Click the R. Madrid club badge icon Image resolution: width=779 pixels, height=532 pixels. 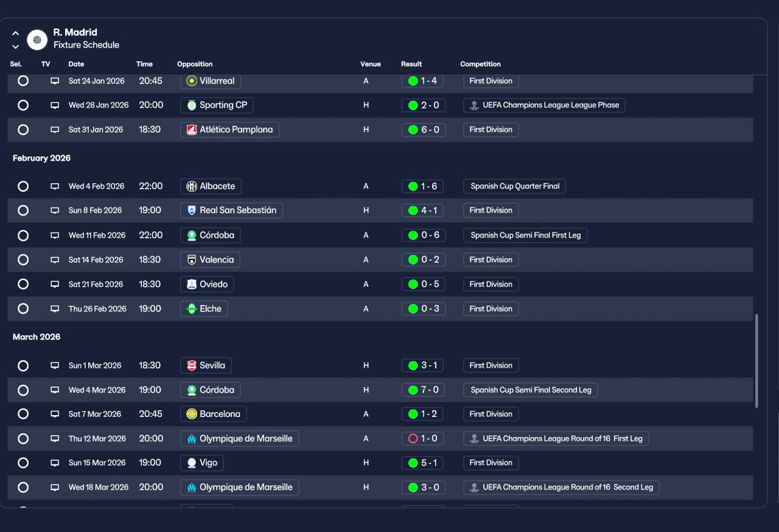pyautogui.click(x=37, y=40)
